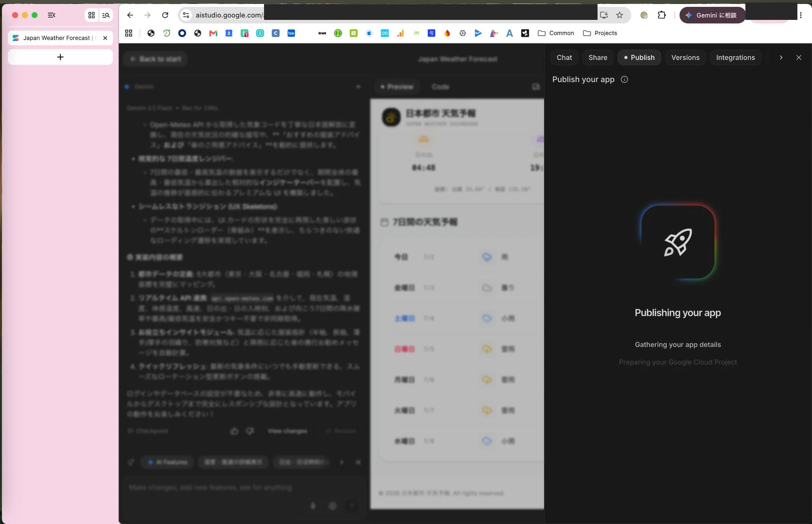This screenshot has width=812, height=524.
Task: Open the dark blue ring bookmark
Action: [182, 33]
